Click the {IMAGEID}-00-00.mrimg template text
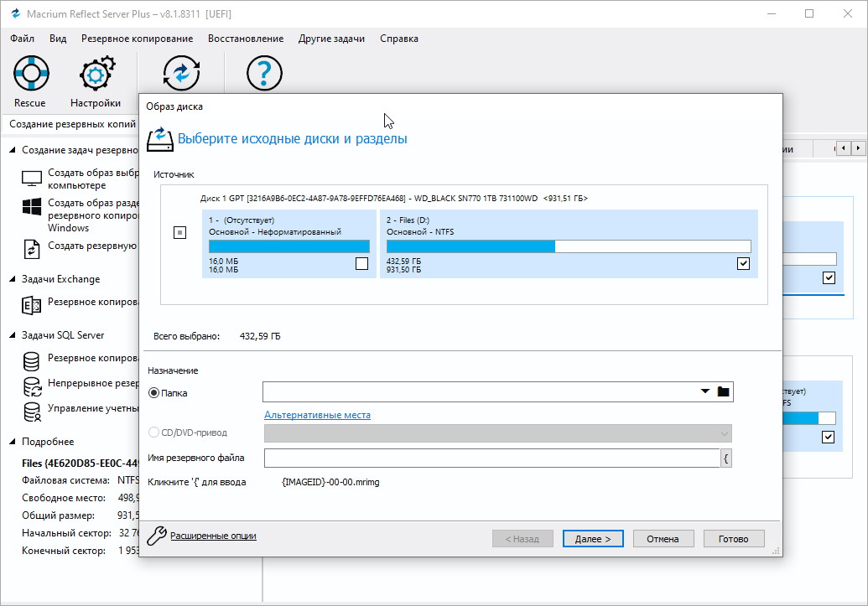 (330, 482)
